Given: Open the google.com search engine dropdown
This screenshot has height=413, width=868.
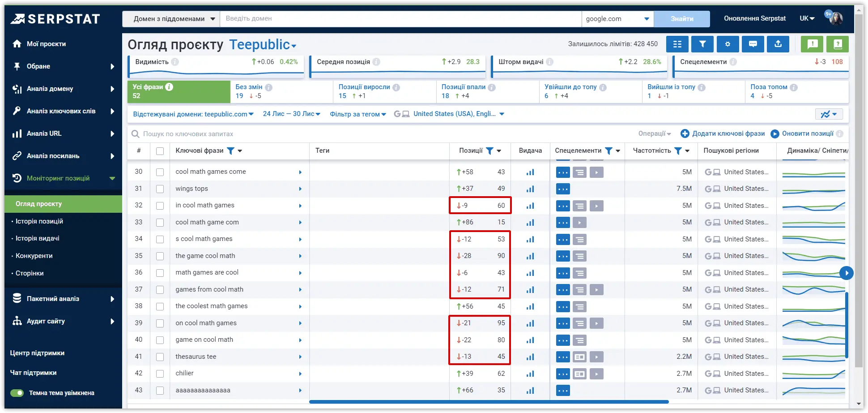Looking at the screenshot, I should coord(617,19).
